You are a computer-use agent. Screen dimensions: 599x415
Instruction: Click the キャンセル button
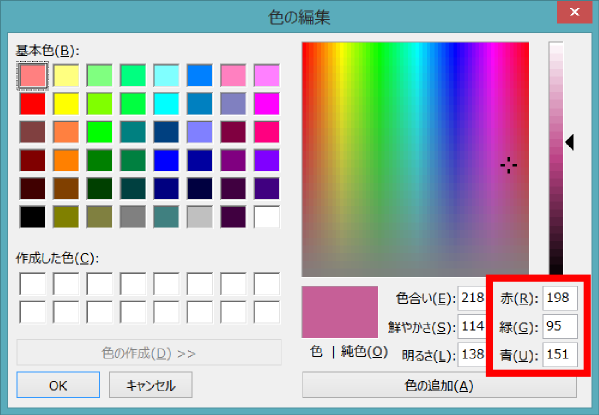pos(151,385)
